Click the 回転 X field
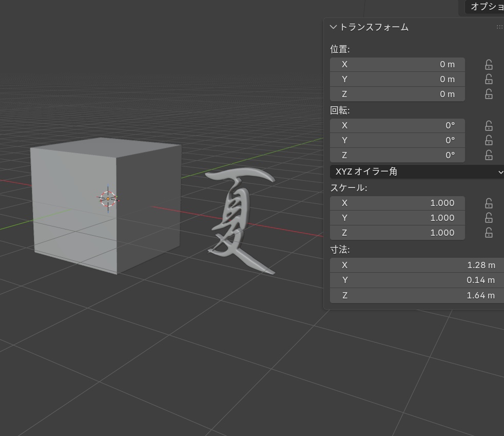Image resolution: width=504 pixels, height=436 pixels. (397, 125)
